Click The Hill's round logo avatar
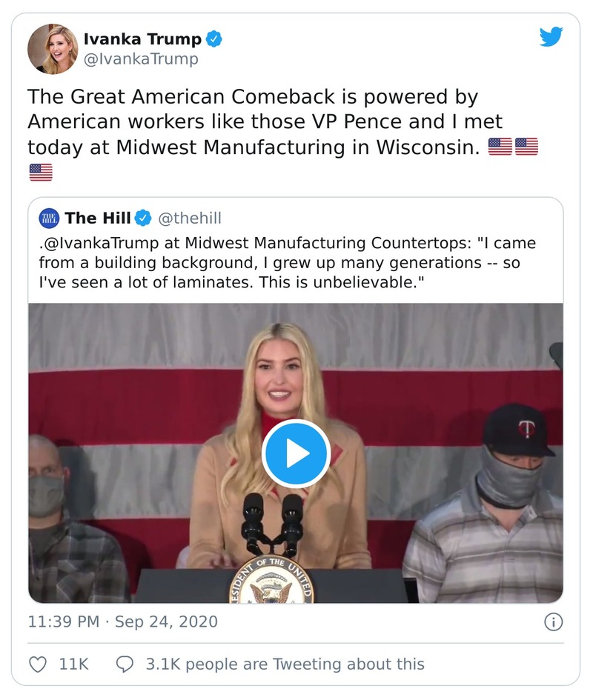The width and height of the screenshot is (593, 700). [x=48, y=218]
